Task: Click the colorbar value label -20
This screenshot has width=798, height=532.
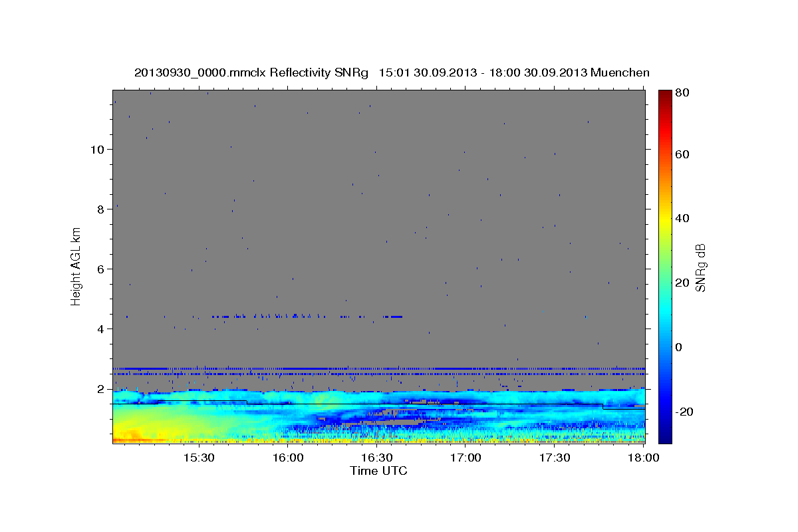Action: pyautogui.click(x=684, y=412)
